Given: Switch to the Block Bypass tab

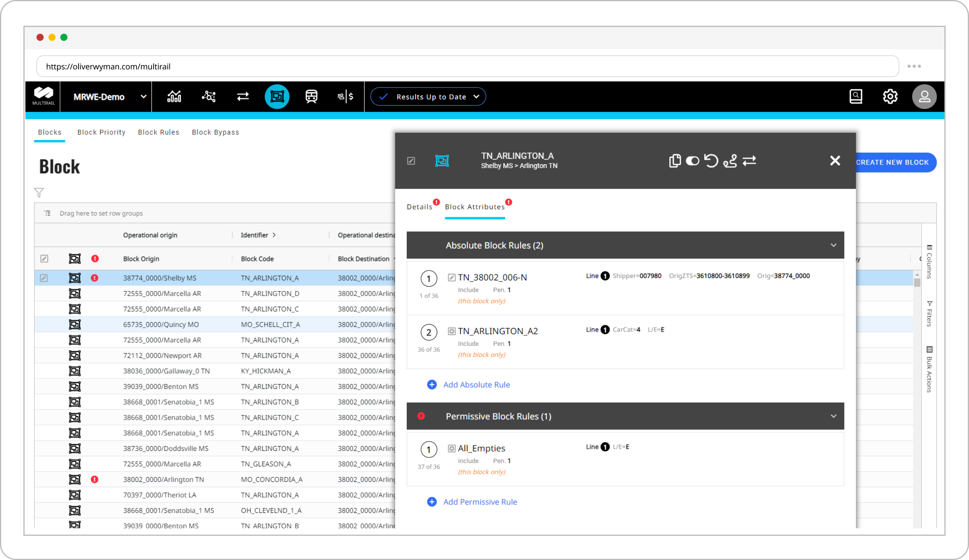Looking at the screenshot, I should [215, 132].
